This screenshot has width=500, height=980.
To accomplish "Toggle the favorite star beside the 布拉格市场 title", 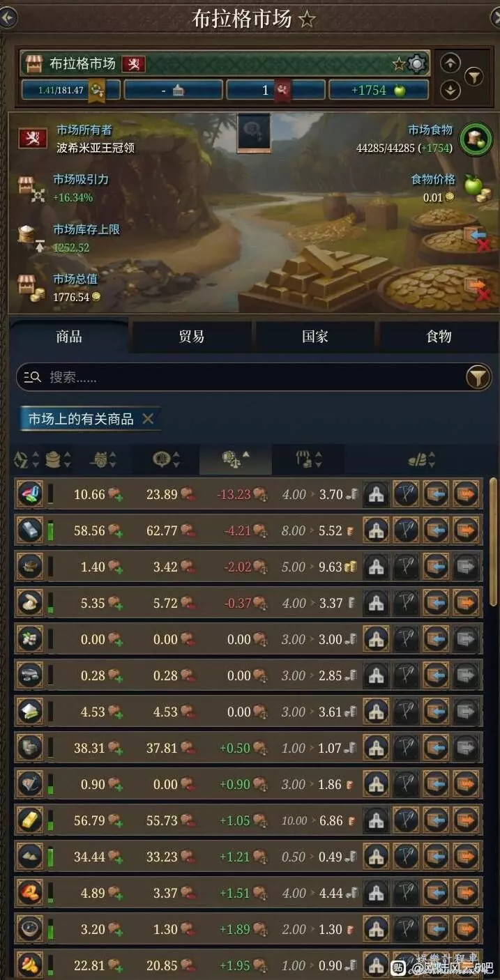I will (x=306, y=20).
